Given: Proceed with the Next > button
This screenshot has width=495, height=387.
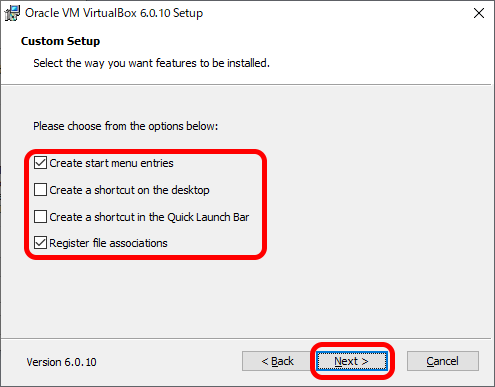Looking at the screenshot, I should point(352,361).
